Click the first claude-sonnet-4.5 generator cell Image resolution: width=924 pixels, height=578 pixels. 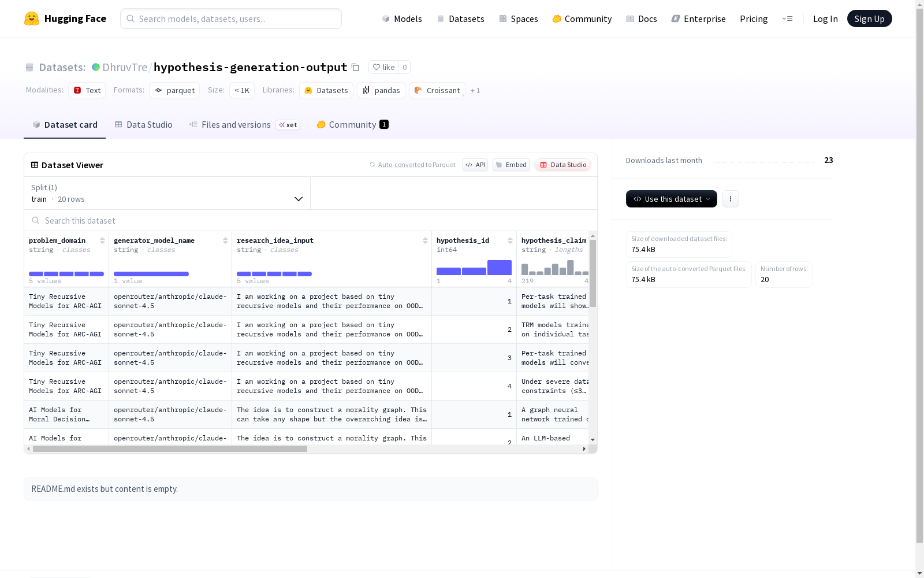coord(170,301)
